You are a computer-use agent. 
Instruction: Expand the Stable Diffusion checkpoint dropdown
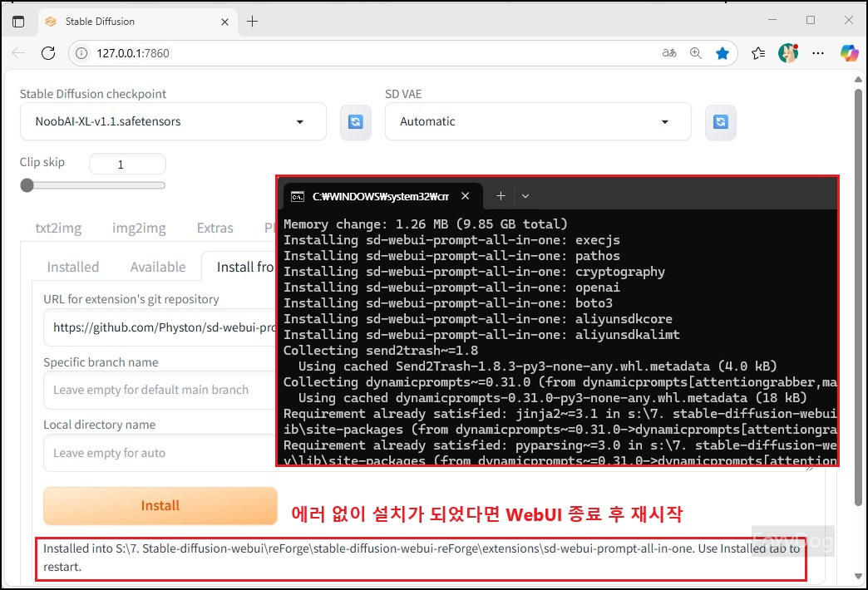[173, 121]
